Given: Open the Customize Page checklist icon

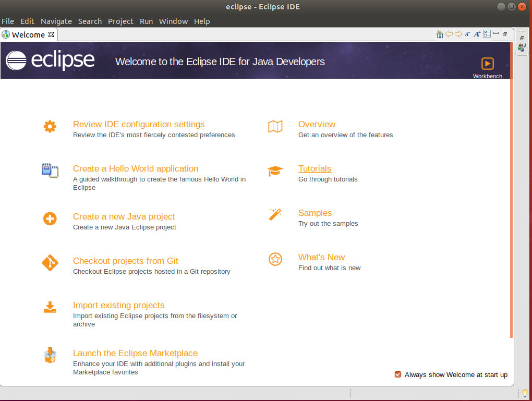Looking at the screenshot, I should click(487, 33).
